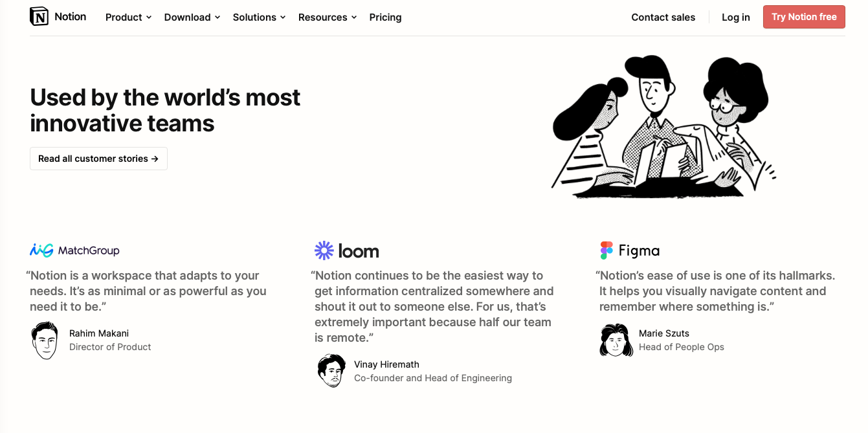The height and width of the screenshot is (433, 868).
Task: Click the Try Notion free button
Action: [804, 17]
